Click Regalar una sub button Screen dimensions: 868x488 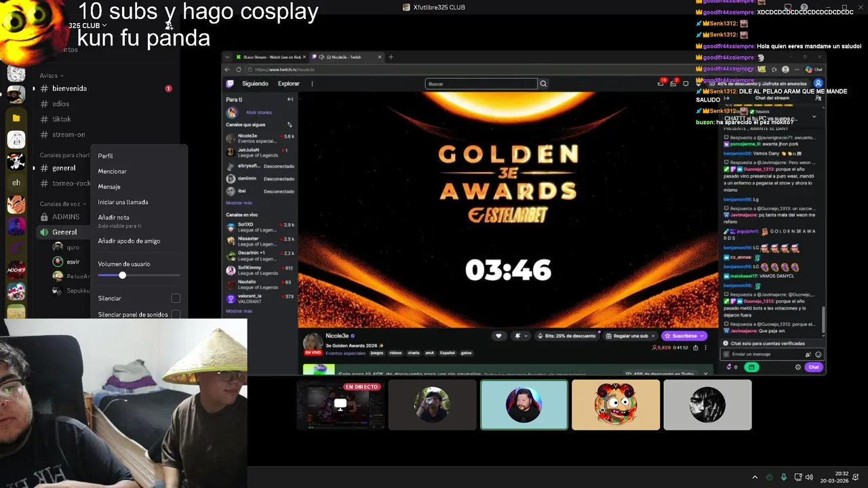pyautogui.click(x=631, y=335)
